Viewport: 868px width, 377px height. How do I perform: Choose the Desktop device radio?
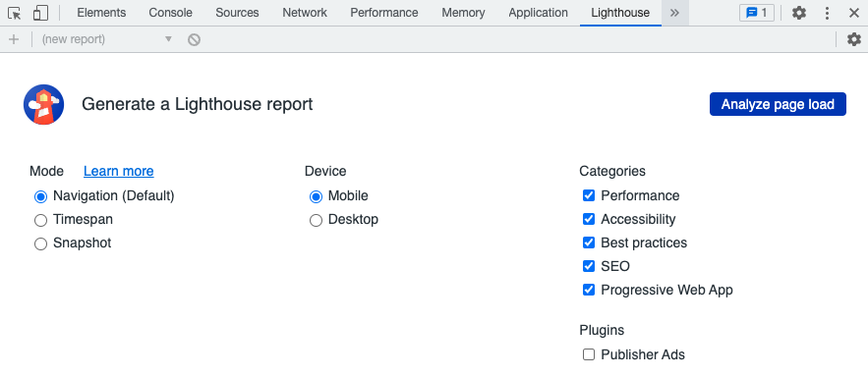316,221
